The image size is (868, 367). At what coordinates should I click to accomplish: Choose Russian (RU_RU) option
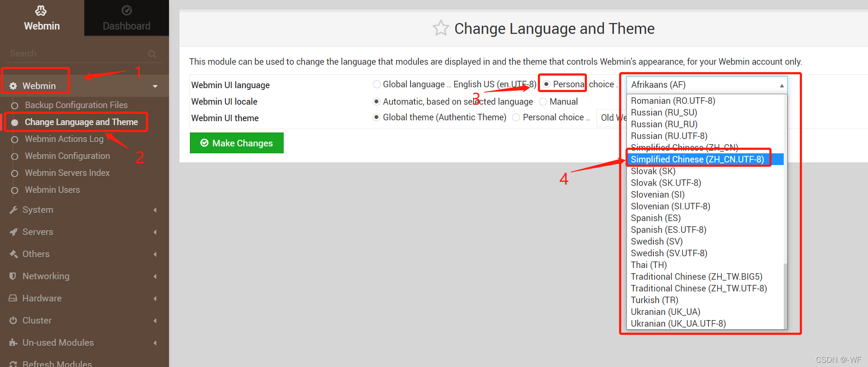pos(705,124)
